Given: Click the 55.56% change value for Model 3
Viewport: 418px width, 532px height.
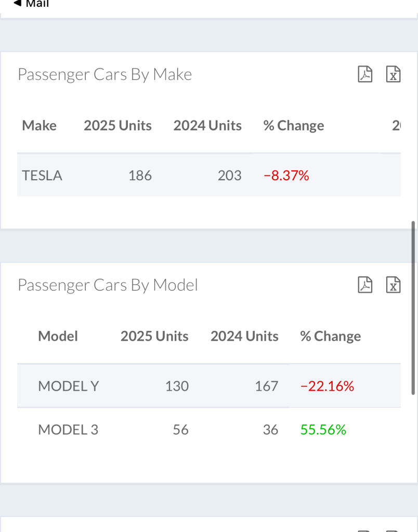Looking at the screenshot, I should point(323,430).
